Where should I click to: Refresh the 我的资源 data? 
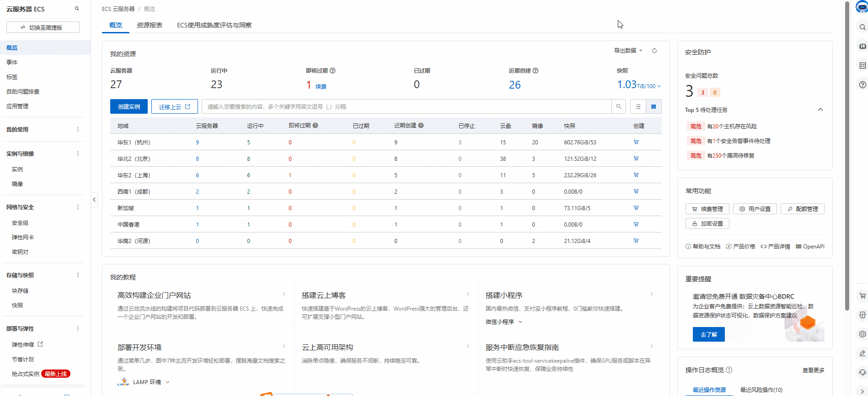click(x=654, y=51)
